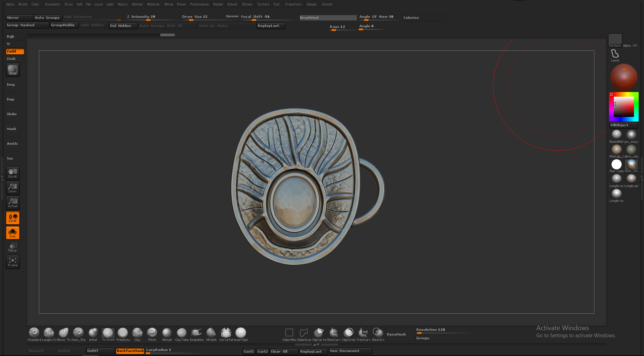Select the Clay brush
The width and height of the screenshot is (644, 356).
(x=137, y=334)
